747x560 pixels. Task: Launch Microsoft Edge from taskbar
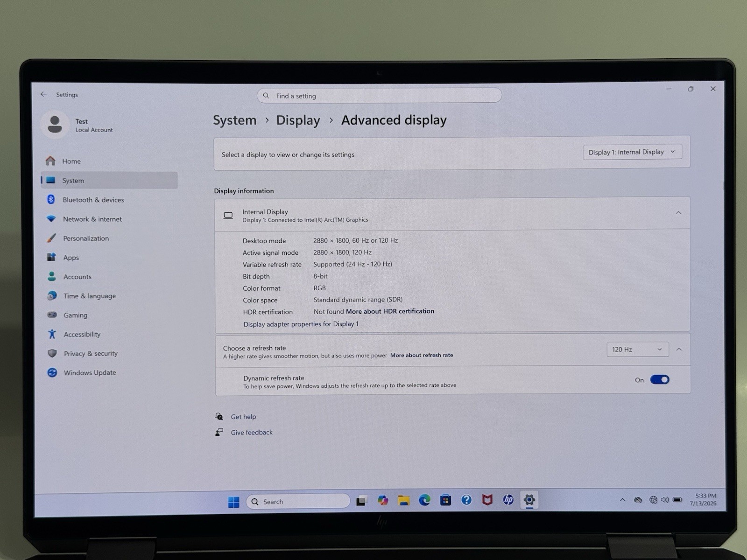(x=424, y=500)
